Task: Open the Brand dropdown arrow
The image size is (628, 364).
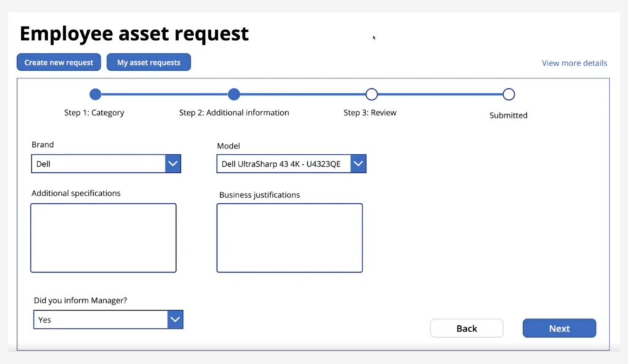Action: point(172,164)
